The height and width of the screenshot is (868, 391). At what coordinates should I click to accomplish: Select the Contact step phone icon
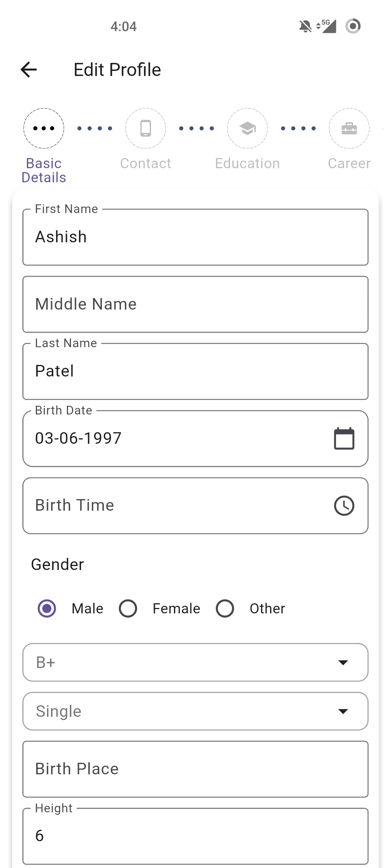click(x=146, y=128)
